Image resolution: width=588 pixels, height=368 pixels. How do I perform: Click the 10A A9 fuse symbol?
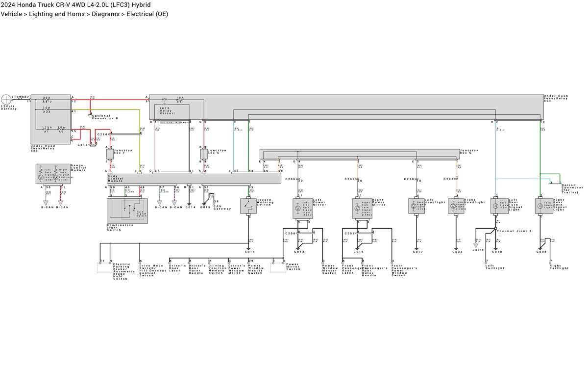61,130
